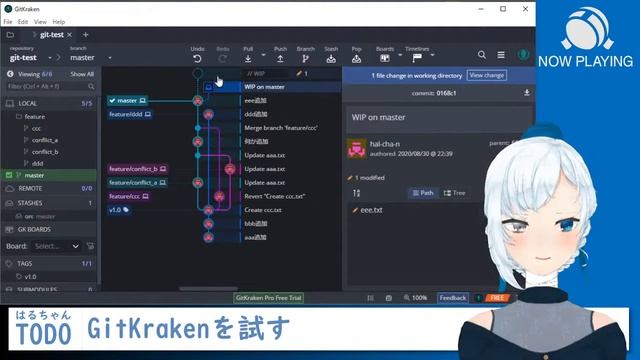
Task: Select master branch in left panel
Action: (x=49, y=175)
